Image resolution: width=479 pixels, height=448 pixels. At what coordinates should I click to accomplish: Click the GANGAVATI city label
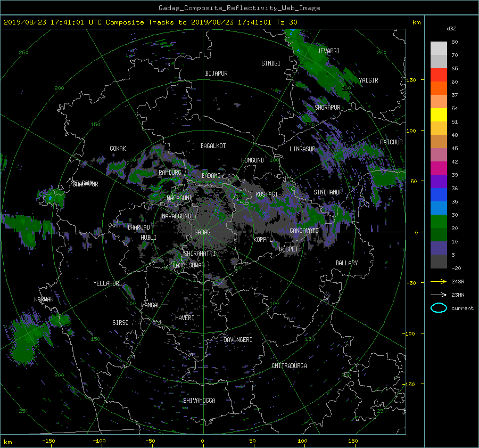click(x=304, y=231)
